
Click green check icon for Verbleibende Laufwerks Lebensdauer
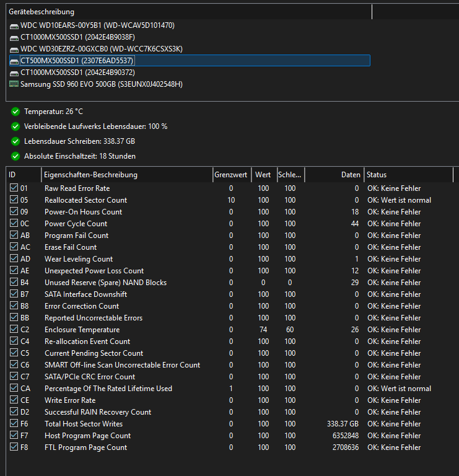click(x=15, y=126)
